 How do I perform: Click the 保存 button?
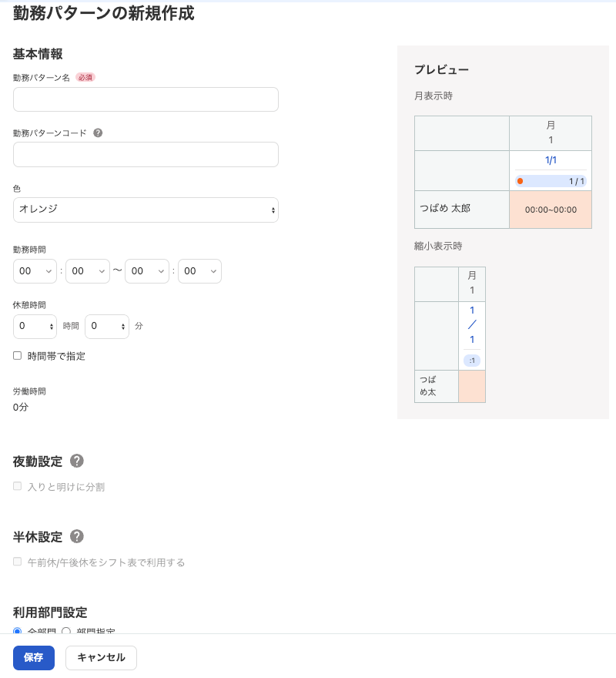34,658
